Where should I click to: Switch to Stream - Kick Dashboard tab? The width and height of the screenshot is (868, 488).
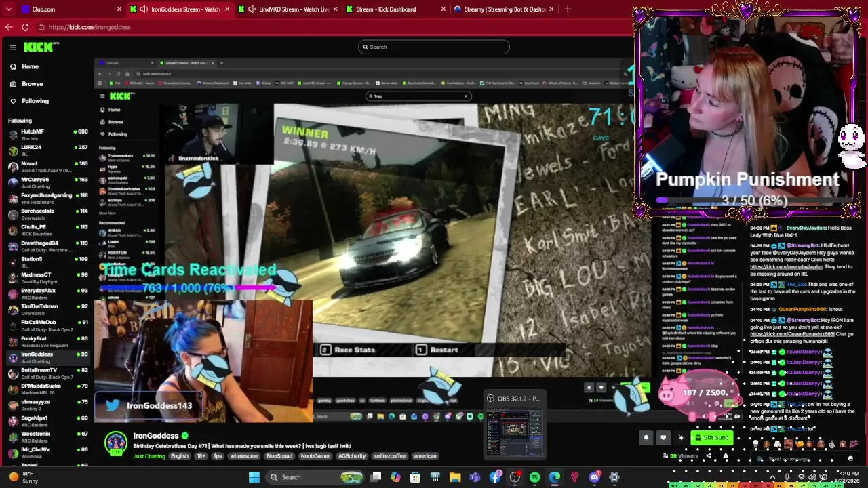point(395,9)
